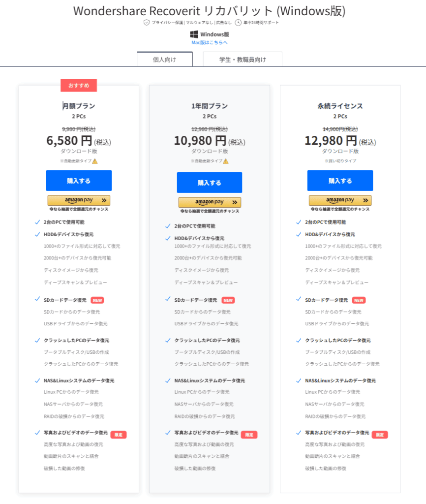
Task: Click warning icon under monthly plan price
Action: click(95, 161)
